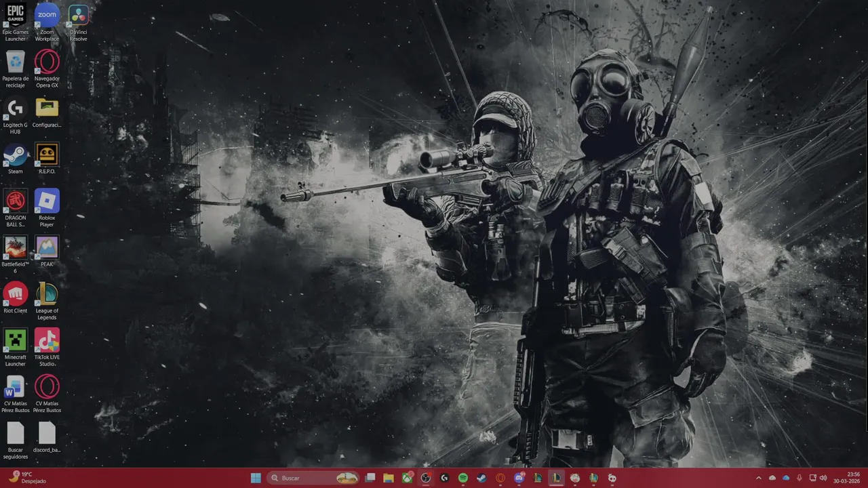Select the Opera-icon CV Matías Pérez Bustos file
Image resolution: width=868 pixels, height=488 pixels.
[47, 394]
